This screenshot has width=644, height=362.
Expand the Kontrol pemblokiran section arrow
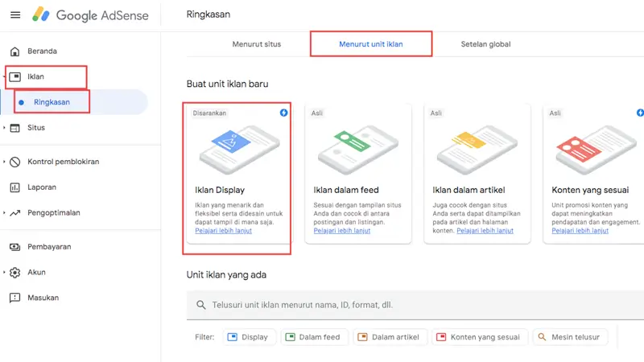4,162
